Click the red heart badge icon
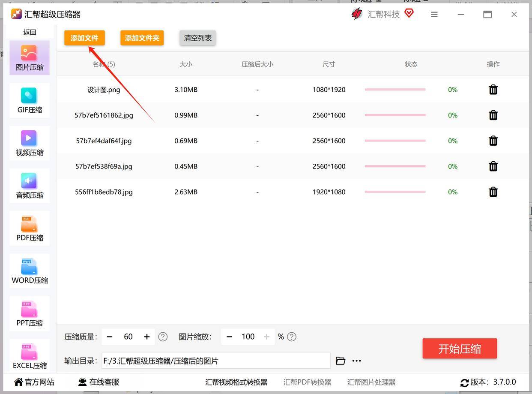The height and width of the screenshot is (394, 532). point(409,13)
